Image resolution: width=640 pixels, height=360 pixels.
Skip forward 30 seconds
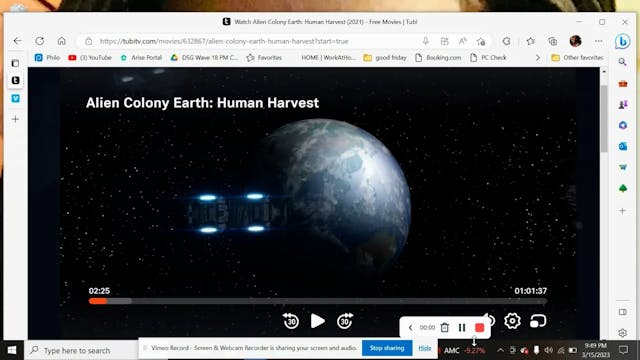click(345, 321)
